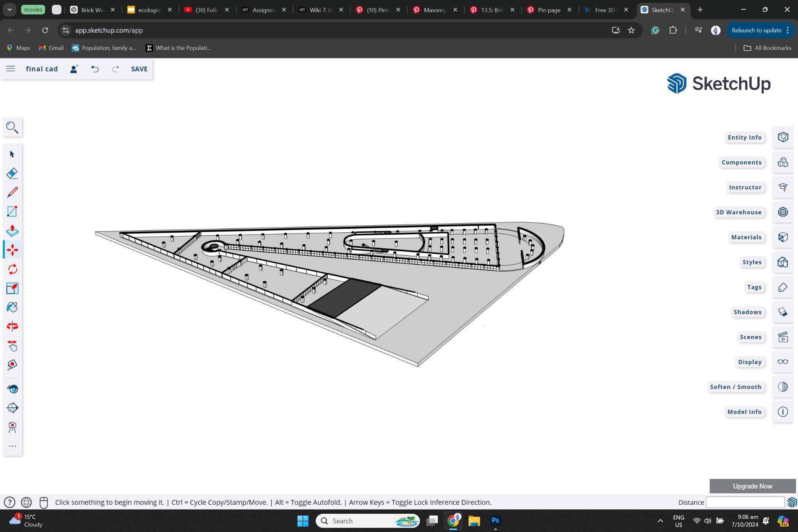
Task: Click the SAVE button
Action: point(139,69)
